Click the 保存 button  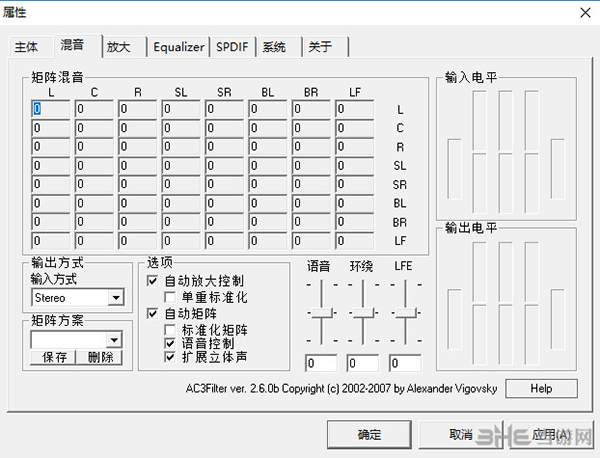(x=54, y=357)
